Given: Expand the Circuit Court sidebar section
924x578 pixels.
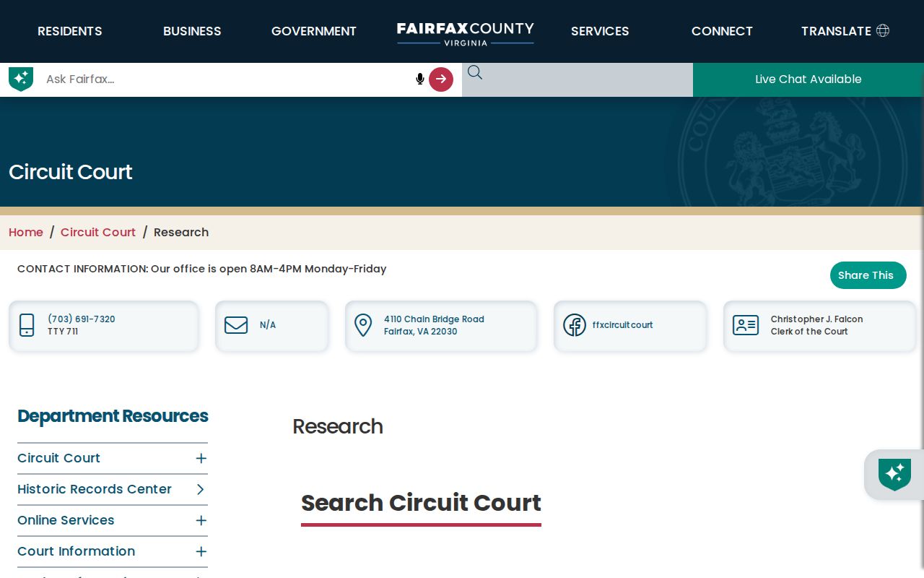Looking at the screenshot, I should pos(201,458).
